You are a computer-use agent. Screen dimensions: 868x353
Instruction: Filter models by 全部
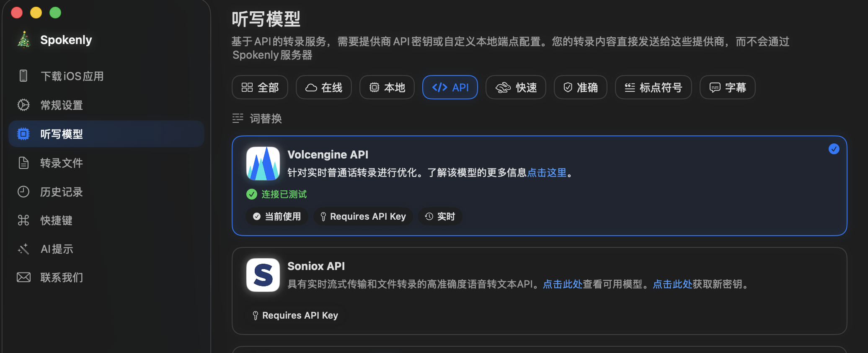click(260, 87)
